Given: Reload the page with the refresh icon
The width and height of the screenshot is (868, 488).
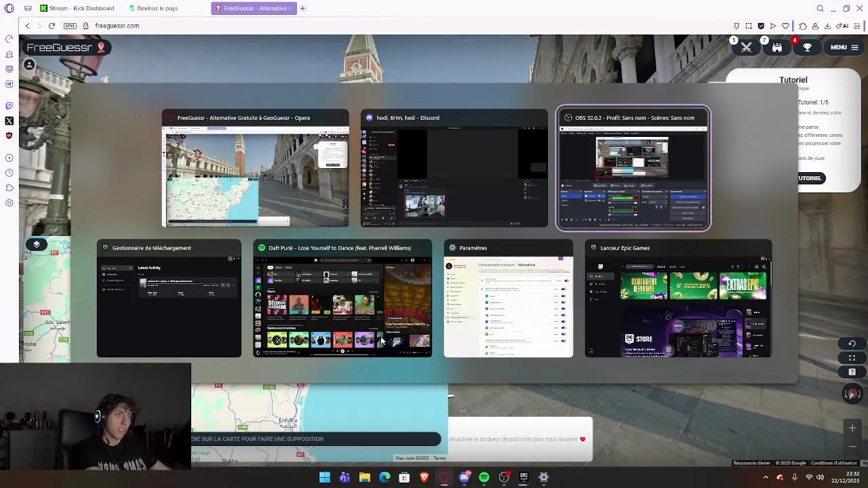Looking at the screenshot, I should click(52, 26).
